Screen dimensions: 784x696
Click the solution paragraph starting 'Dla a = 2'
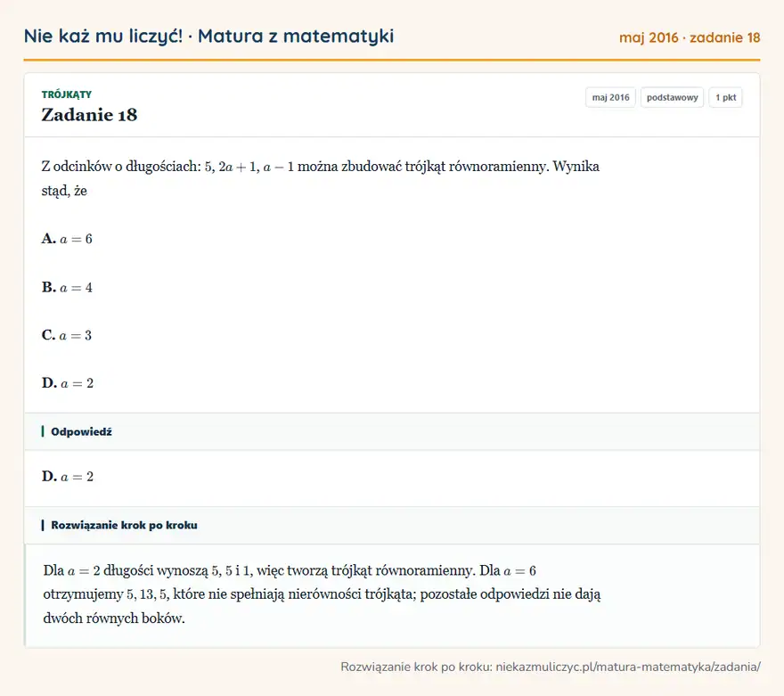click(322, 594)
